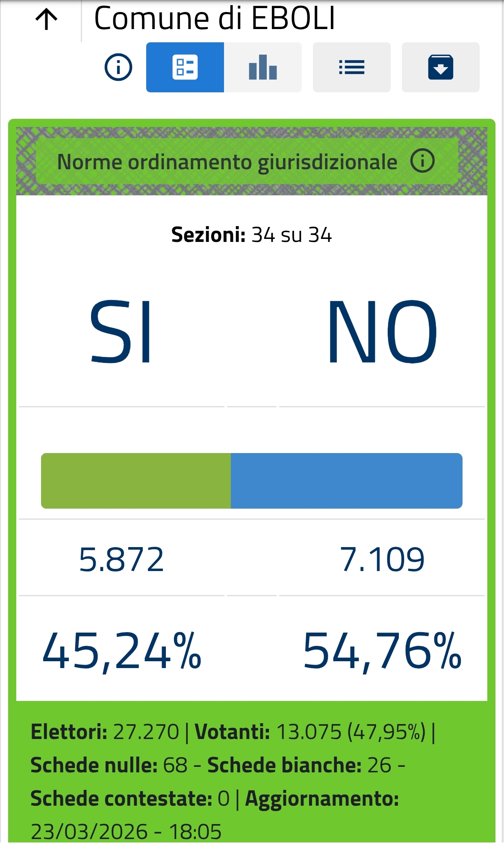Screen dimensions: 504x851
Task: Show the bar chart view
Action: [263, 67]
